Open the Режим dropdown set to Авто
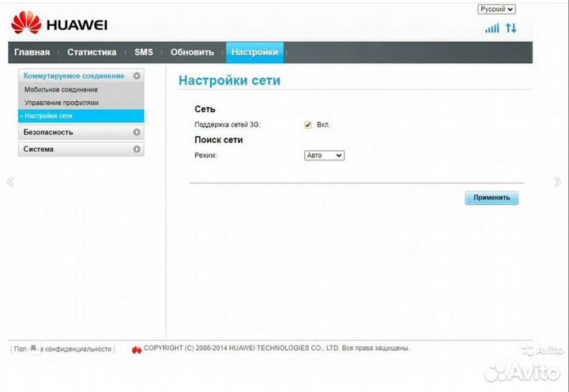 (324, 156)
